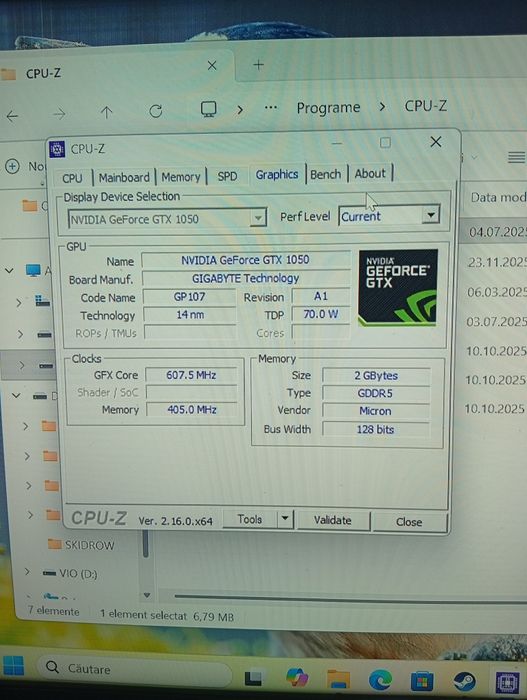
Task: Open Task View from the taskbar
Action: [x=254, y=678]
